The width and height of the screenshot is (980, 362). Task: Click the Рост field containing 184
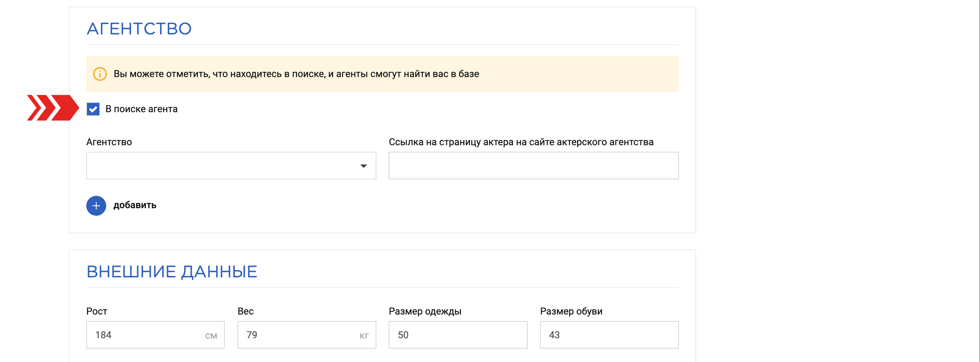coord(155,334)
